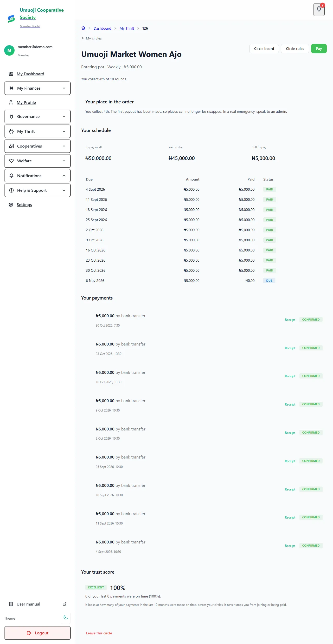This screenshot has width=333, height=644.
Task: Click the back arrow beside My circles
Action: 83,38
